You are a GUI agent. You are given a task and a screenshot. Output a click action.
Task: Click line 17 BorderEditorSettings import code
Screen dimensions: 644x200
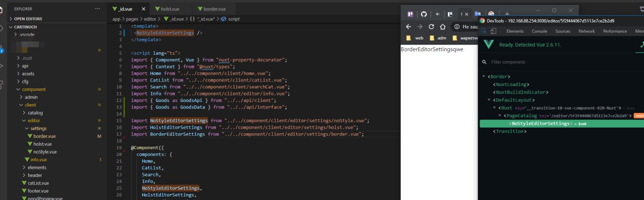click(x=247, y=134)
